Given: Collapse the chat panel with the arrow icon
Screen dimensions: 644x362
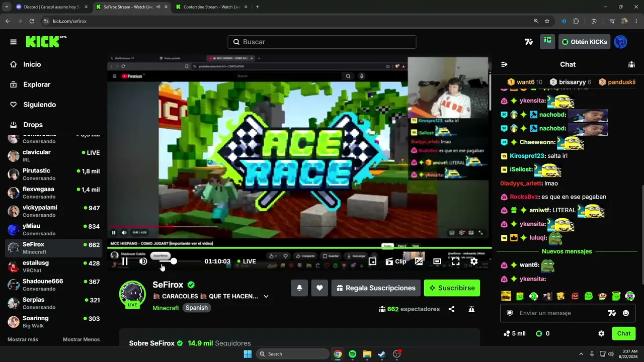Looking at the screenshot, I should (504, 64).
